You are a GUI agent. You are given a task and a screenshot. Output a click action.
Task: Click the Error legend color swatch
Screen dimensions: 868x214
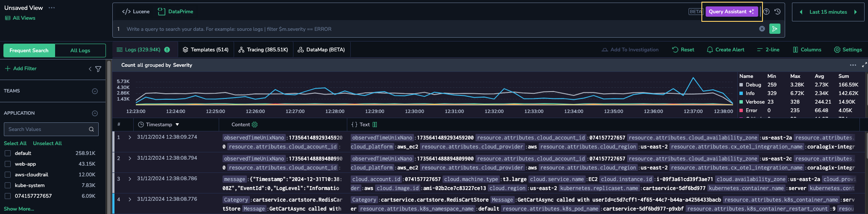pyautogui.click(x=741, y=110)
